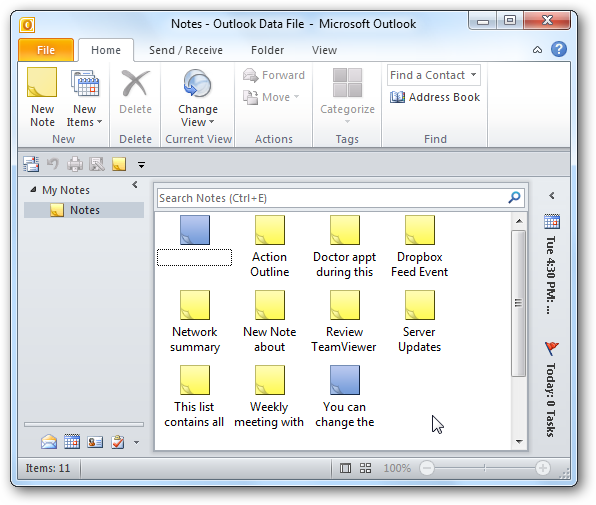Open the New Items dropdown
596x505 pixels.
(x=84, y=98)
